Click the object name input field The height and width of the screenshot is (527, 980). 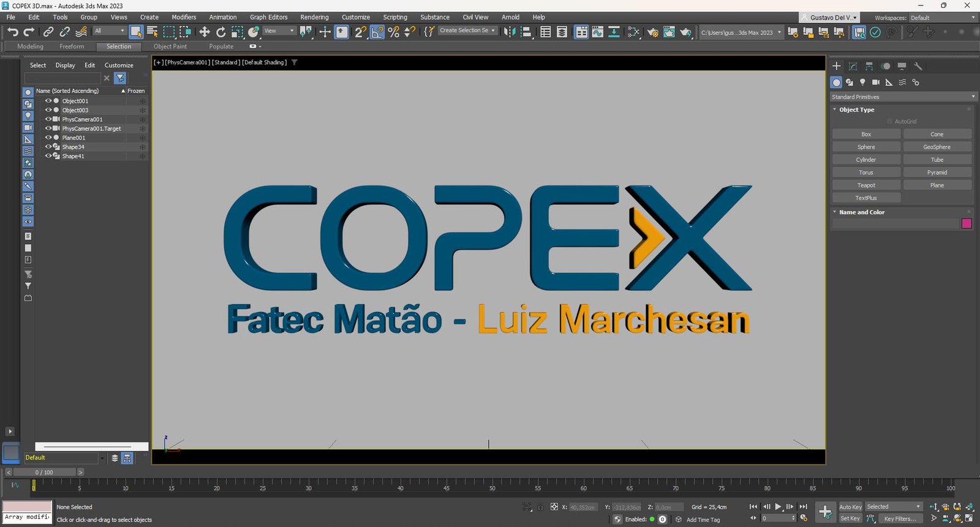pos(895,224)
